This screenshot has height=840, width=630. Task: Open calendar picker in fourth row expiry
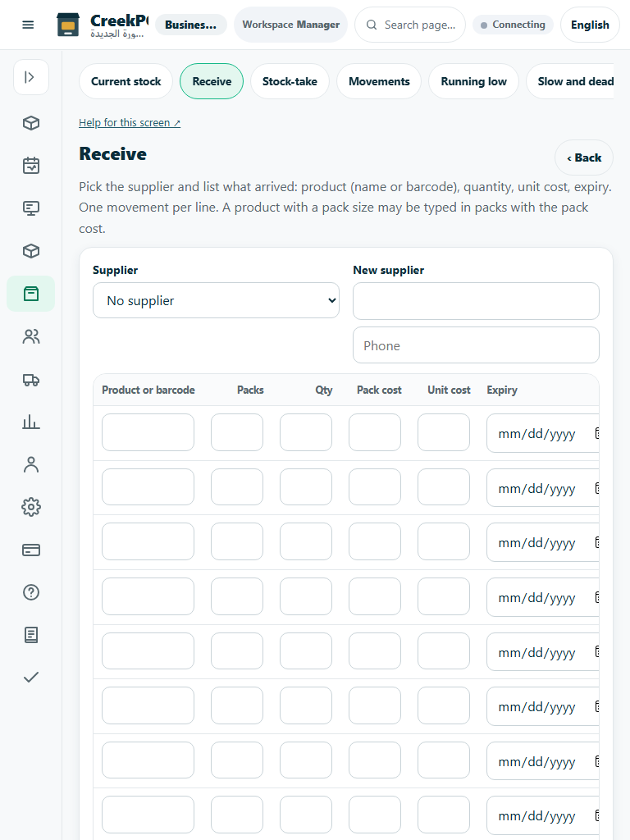[596, 597]
